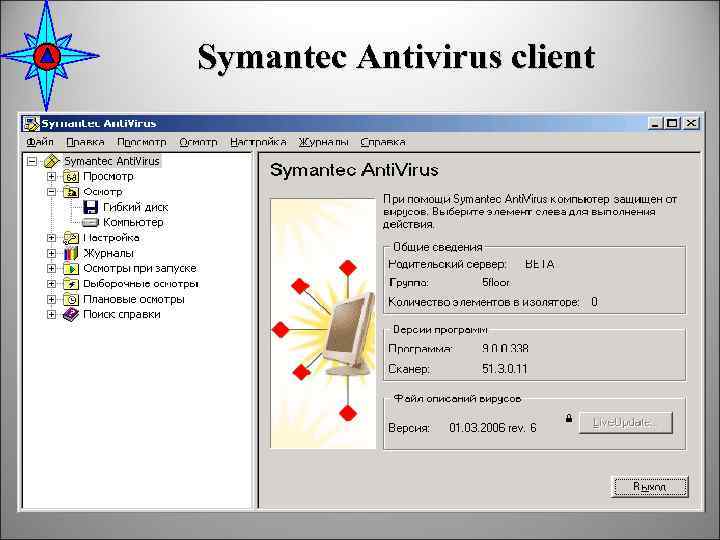Open the Осмотр menu in menu bar
The height and width of the screenshot is (540, 720).
click(x=198, y=142)
